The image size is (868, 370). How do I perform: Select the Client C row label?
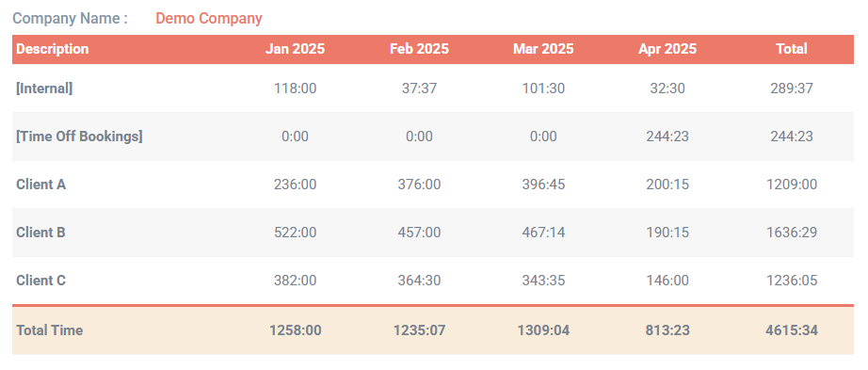[x=41, y=281]
